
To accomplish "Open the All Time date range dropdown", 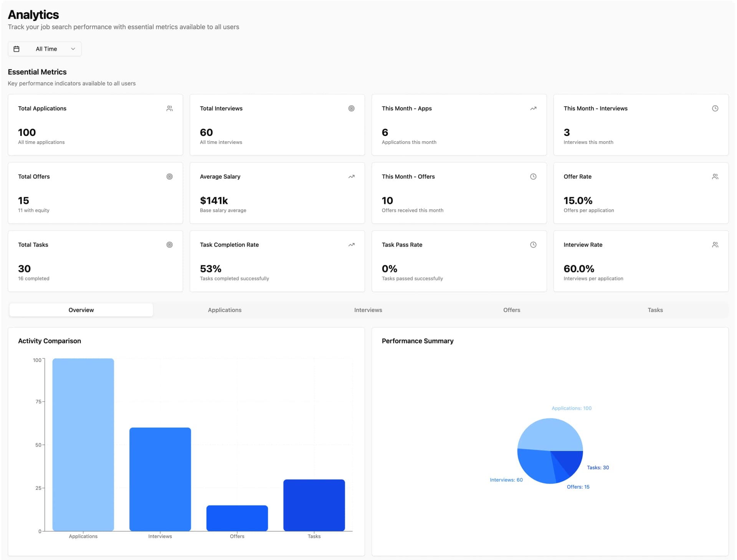I will click(45, 49).
